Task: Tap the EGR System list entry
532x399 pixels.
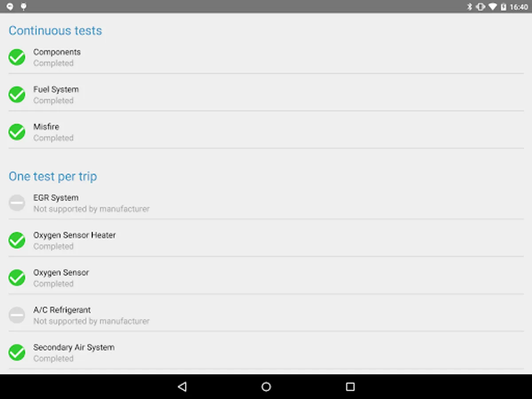Action: pos(266,203)
